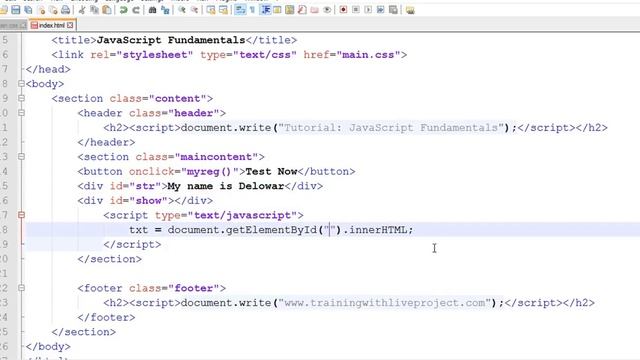The height and width of the screenshot is (360, 640).
Task: Click the string www.trainingwithliveproject.com
Action: tap(384, 303)
